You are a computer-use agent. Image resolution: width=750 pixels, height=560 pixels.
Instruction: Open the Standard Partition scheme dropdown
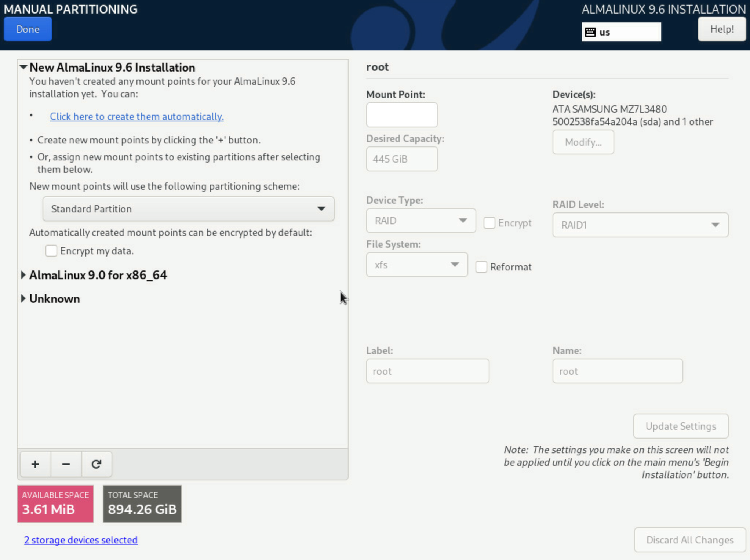pyautogui.click(x=188, y=209)
